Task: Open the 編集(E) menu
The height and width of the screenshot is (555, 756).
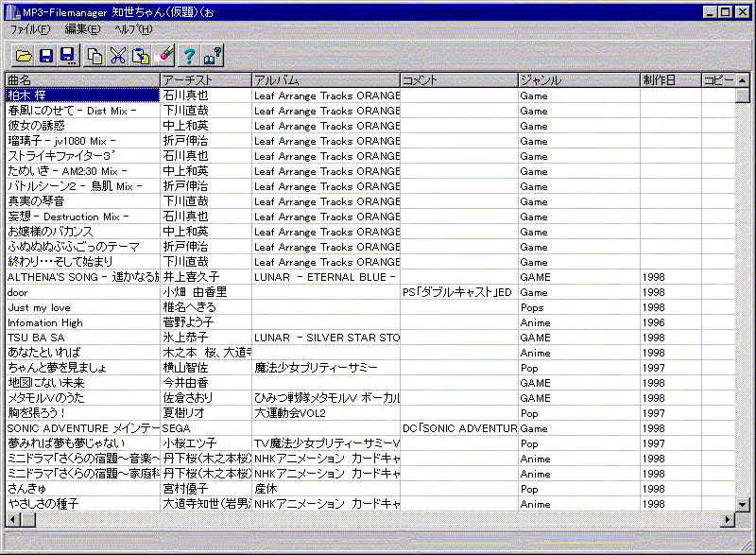Action: [x=82, y=29]
